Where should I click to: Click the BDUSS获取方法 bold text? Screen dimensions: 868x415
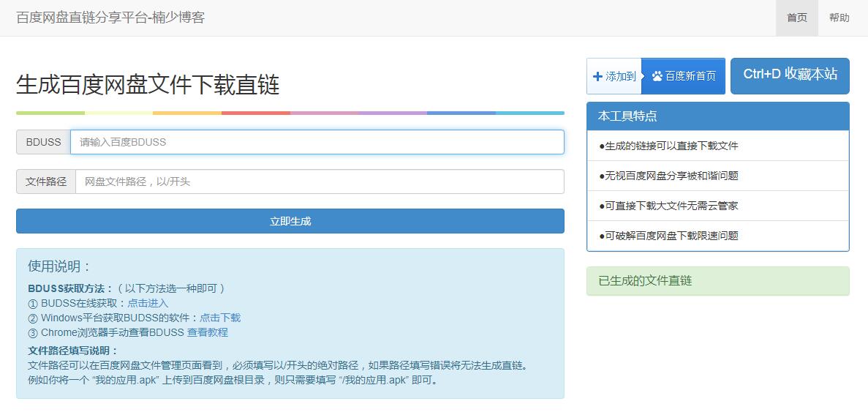coord(70,288)
